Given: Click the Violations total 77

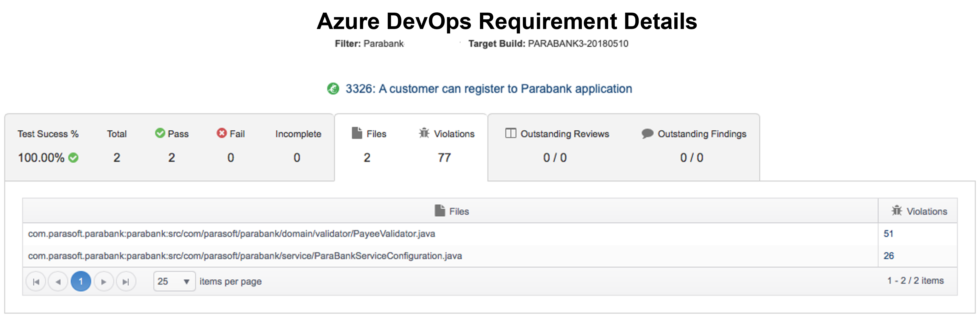Looking at the screenshot, I should (444, 158).
